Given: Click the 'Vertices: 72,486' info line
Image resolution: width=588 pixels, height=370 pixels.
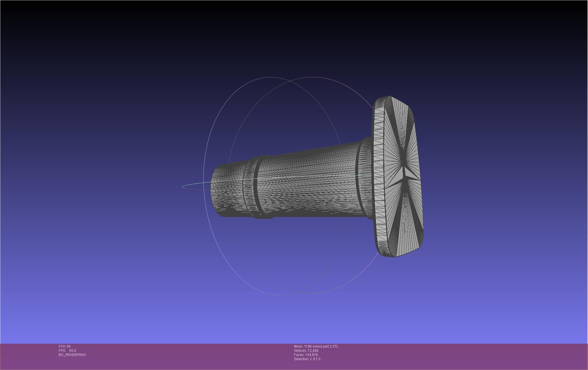Looking at the screenshot, I should [x=306, y=351].
